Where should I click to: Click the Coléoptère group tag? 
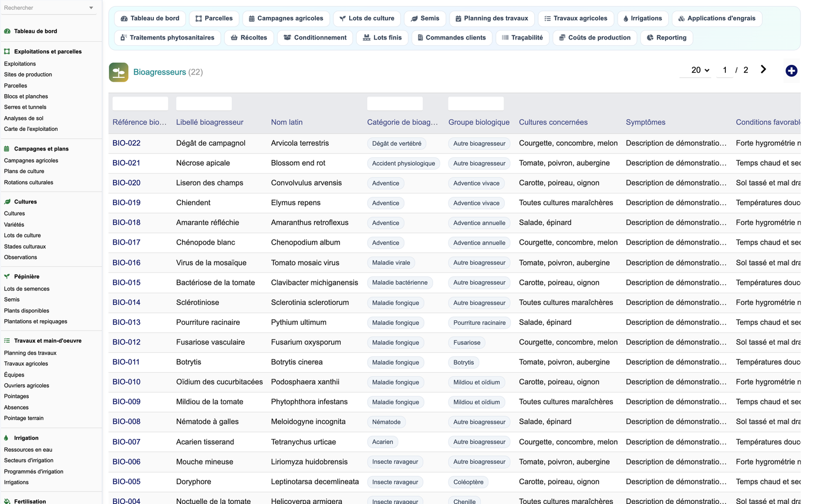pyautogui.click(x=468, y=482)
